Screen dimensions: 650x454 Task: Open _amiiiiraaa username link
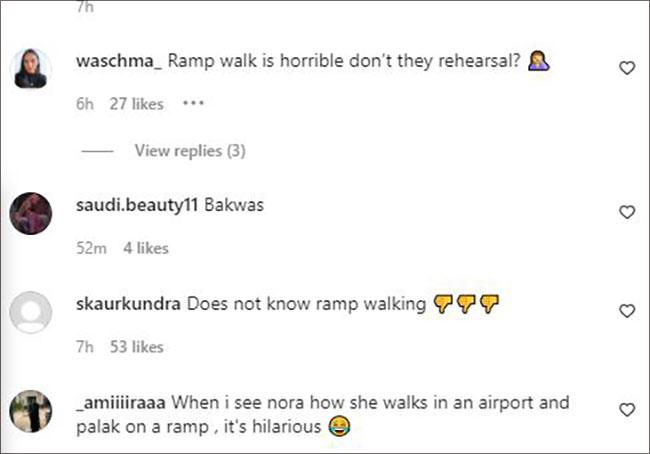tap(121, 403)
